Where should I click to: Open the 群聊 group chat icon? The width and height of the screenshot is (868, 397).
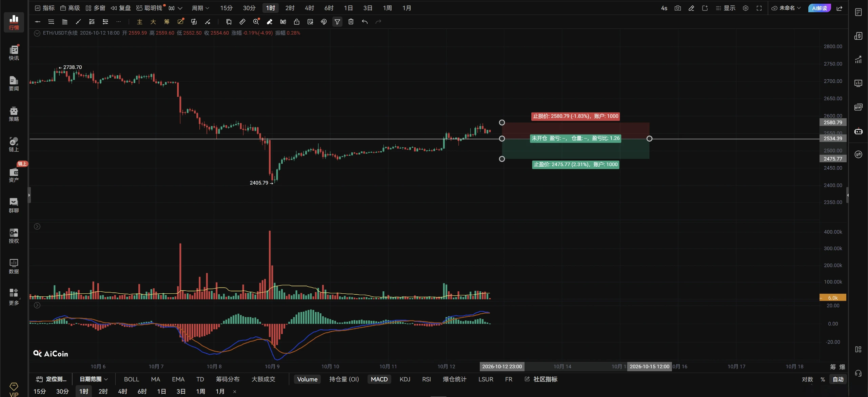click(14, 205)
